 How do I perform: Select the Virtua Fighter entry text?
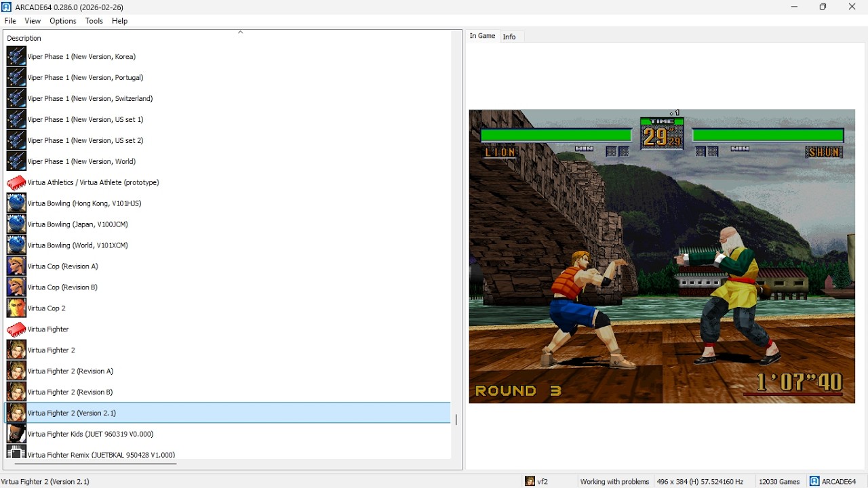49,330
